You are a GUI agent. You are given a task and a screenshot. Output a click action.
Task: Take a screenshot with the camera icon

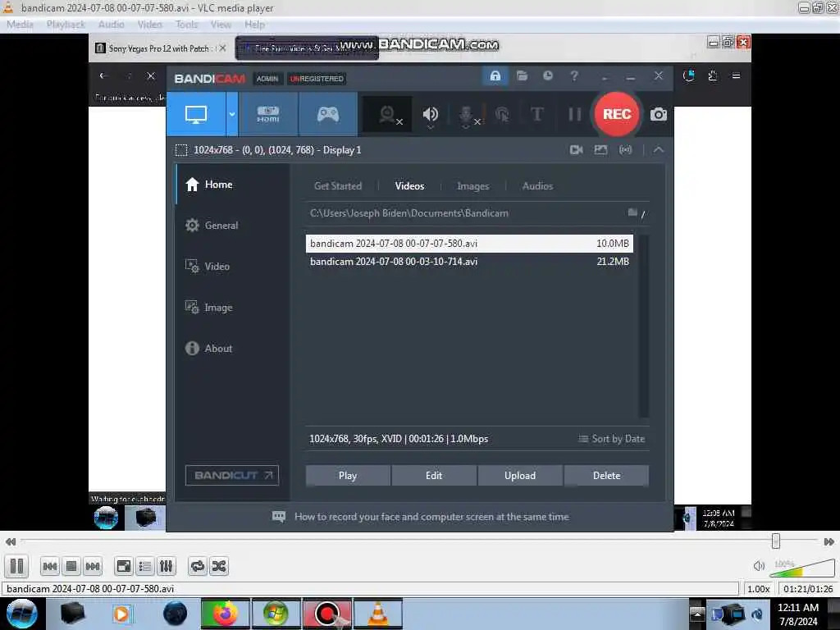(659, 114)
